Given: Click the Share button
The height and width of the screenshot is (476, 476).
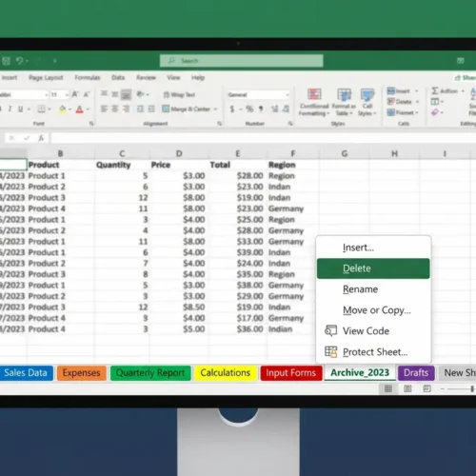Looking at the screenshot, I should pyautogui.click(x=466, y=77).
